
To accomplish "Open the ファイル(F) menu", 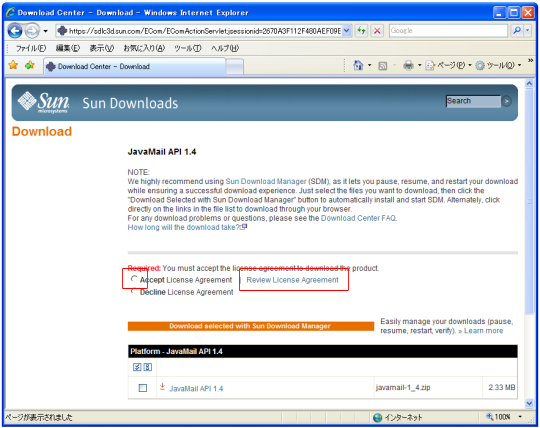I will click(31, 48).
